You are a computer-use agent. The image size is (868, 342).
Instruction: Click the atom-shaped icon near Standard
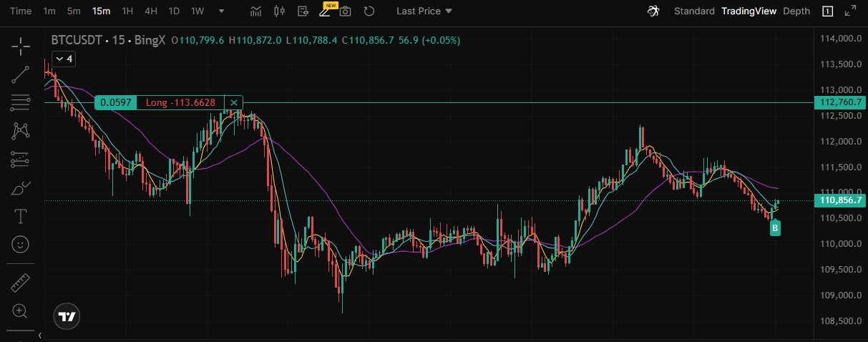tap(653, 11)
